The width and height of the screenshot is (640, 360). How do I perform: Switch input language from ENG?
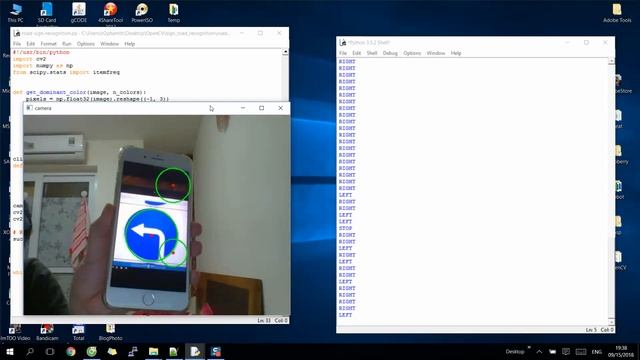tap(596, 351)
